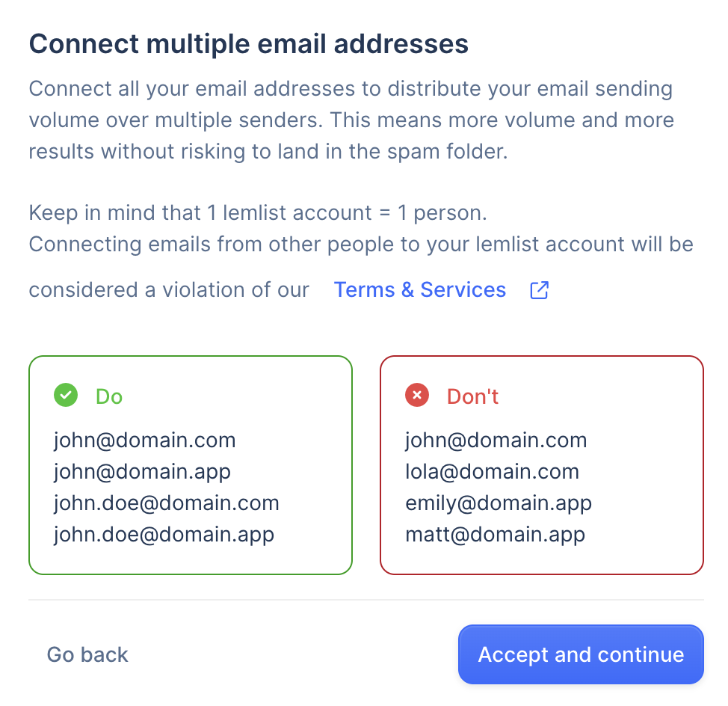
Task: Select john.doe@domain.com example address
Action: 166,503
